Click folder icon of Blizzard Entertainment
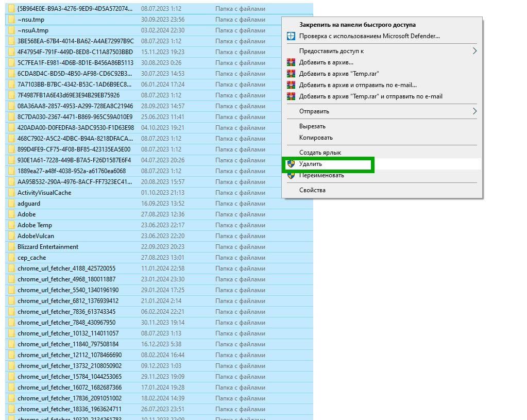This screenshot has height=420, width=527. coord(11,247)
